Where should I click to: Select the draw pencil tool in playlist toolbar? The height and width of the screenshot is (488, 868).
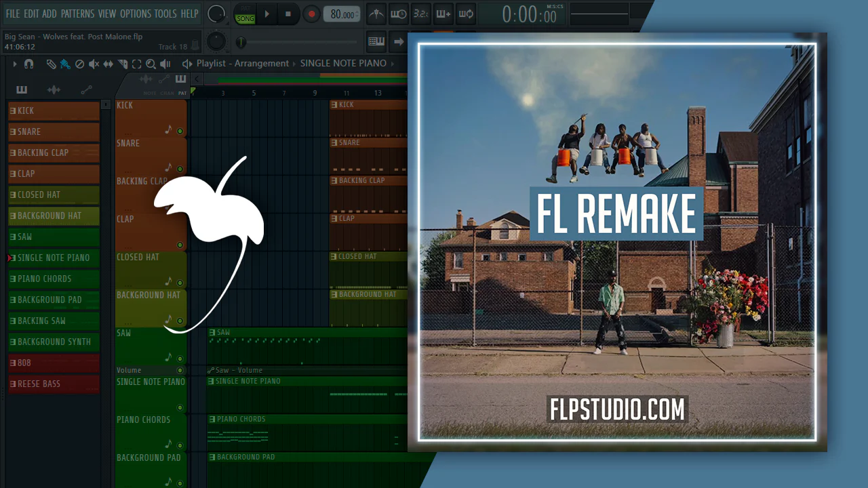51,64
